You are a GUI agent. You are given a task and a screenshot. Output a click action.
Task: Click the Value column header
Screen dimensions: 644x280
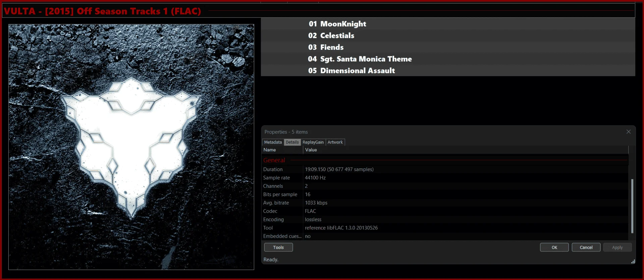(x=466, y=150)
